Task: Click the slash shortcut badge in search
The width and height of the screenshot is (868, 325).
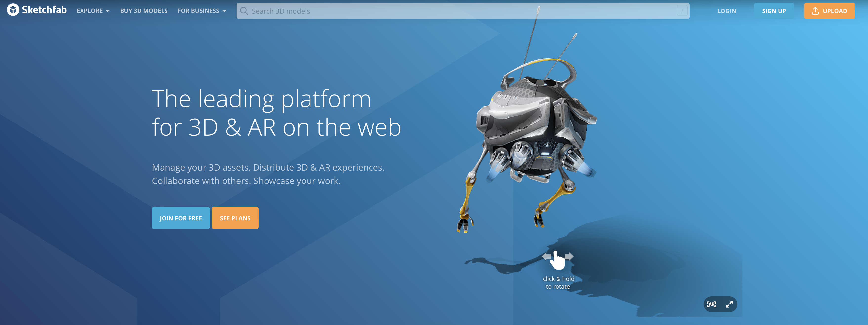Action: (x=682, y=11)
